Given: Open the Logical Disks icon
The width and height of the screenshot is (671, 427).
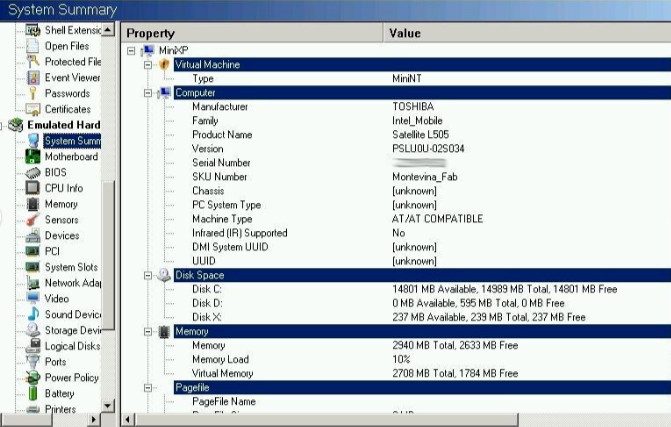Looking at the screenshot, I should 33,346.
